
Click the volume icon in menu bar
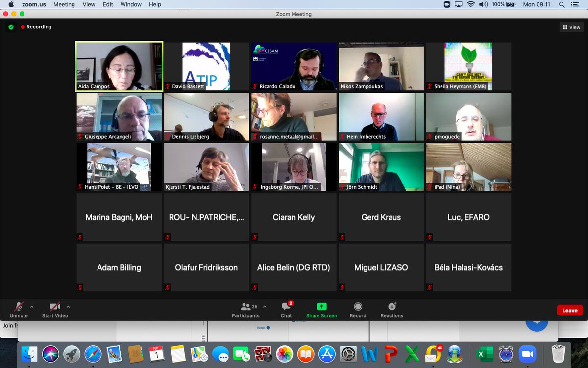tap(483, 4)
